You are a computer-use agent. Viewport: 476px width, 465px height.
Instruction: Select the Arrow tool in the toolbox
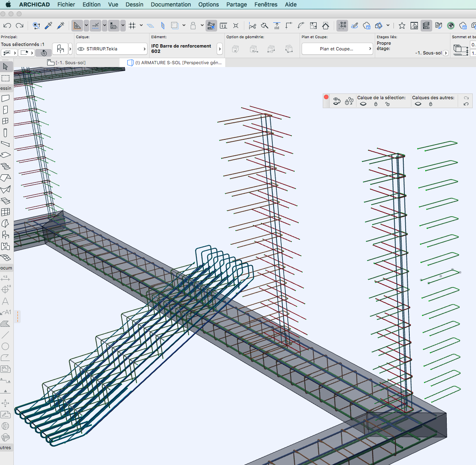5,67
